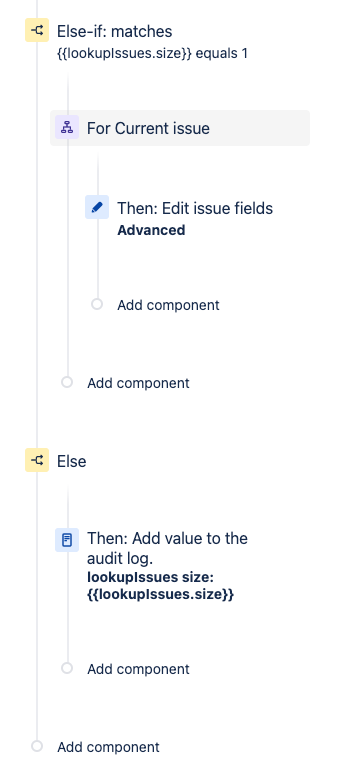Click the lookupIssues.size equals 1 condition text

152,53
